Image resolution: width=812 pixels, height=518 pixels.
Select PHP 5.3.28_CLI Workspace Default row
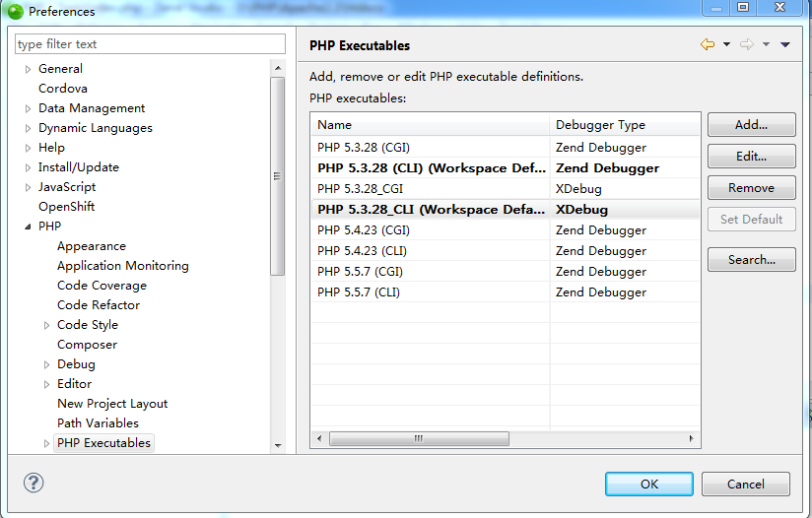(506, 210)
